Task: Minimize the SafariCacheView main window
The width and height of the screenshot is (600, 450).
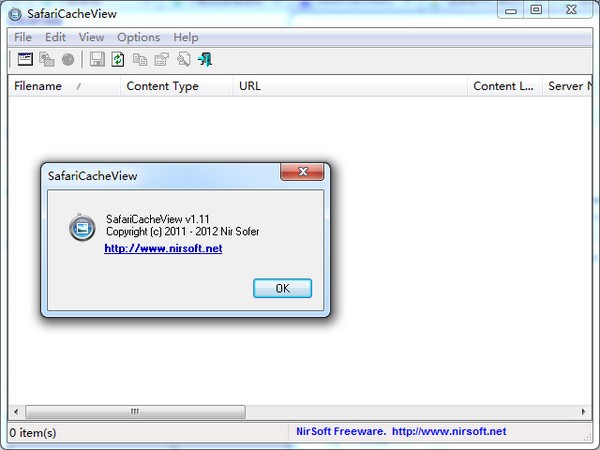Action: 511,10
